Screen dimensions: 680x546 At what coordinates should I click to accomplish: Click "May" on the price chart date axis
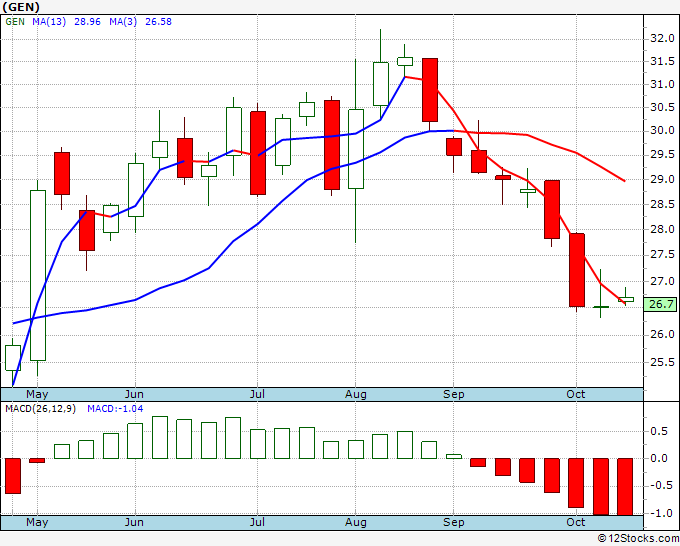(x=37, y=394)
